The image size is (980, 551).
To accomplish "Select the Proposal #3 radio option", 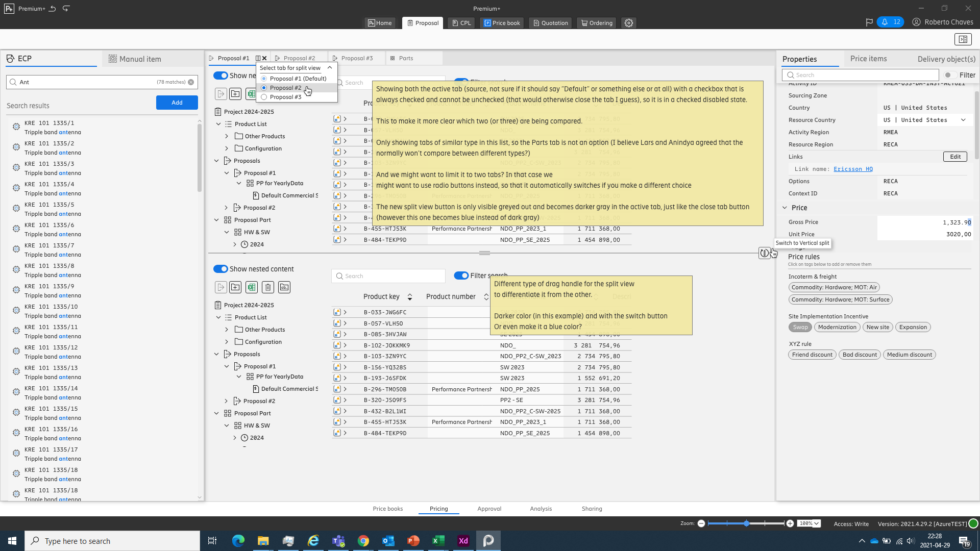I will click(264, 97).
